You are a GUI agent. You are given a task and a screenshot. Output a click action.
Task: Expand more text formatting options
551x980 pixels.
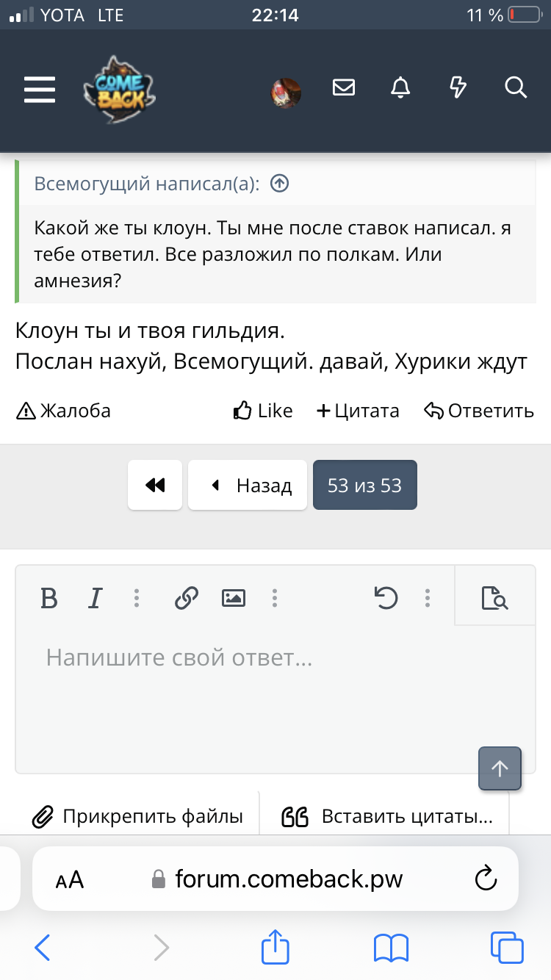point(137,599)
